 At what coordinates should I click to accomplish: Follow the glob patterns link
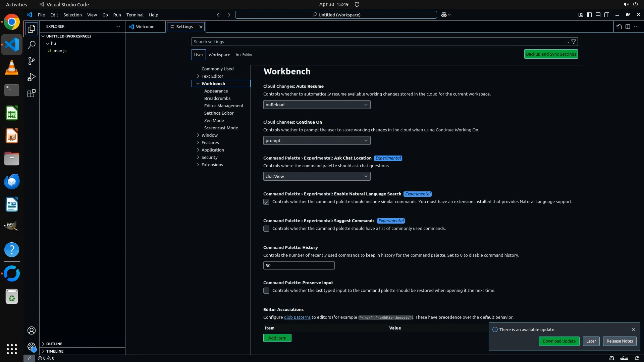(x=297, y=317)
